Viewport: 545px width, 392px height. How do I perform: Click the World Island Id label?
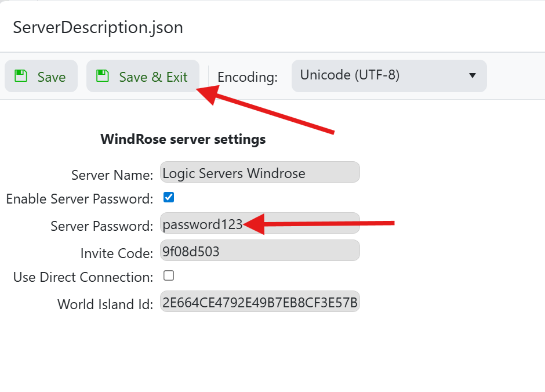105,304
